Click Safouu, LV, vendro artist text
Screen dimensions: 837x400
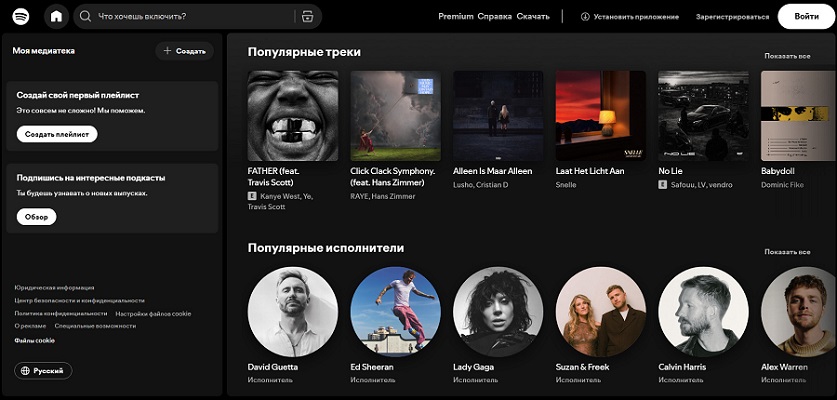(x=701, y=185)
